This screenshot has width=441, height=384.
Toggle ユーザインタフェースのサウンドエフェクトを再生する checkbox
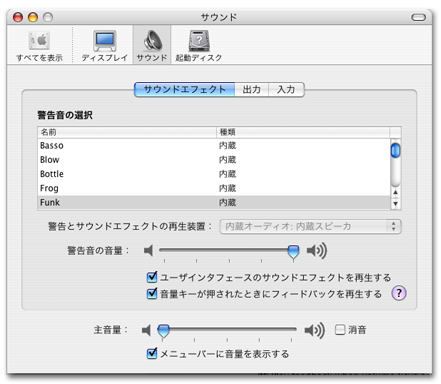pyautogui.click(x=152, y=277)
